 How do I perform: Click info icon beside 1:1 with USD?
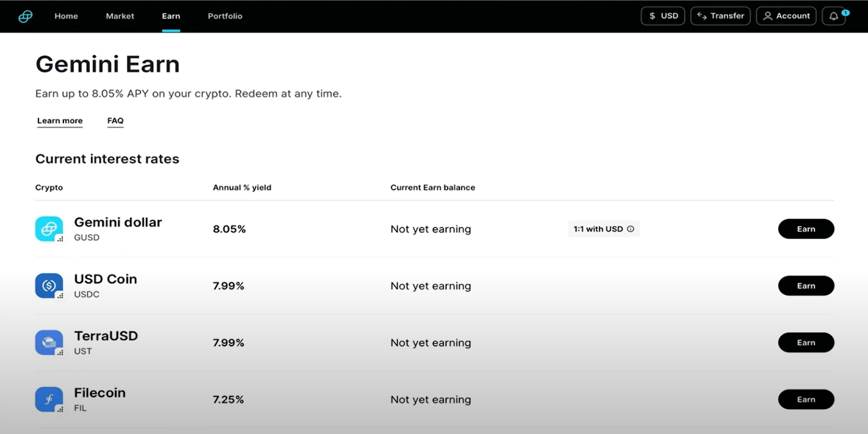630,229
